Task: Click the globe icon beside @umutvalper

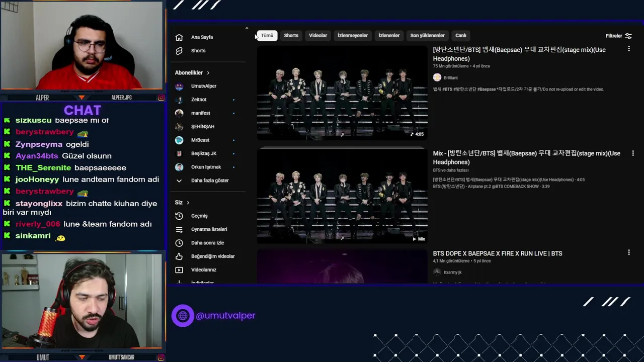Action: pos(183,316)
